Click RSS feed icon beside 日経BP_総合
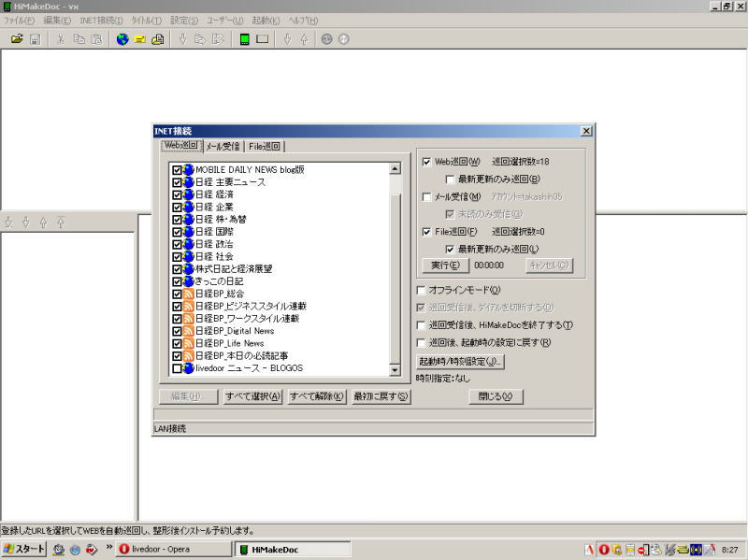Viewport: 748px width, 560px height. tap(189, 294)
